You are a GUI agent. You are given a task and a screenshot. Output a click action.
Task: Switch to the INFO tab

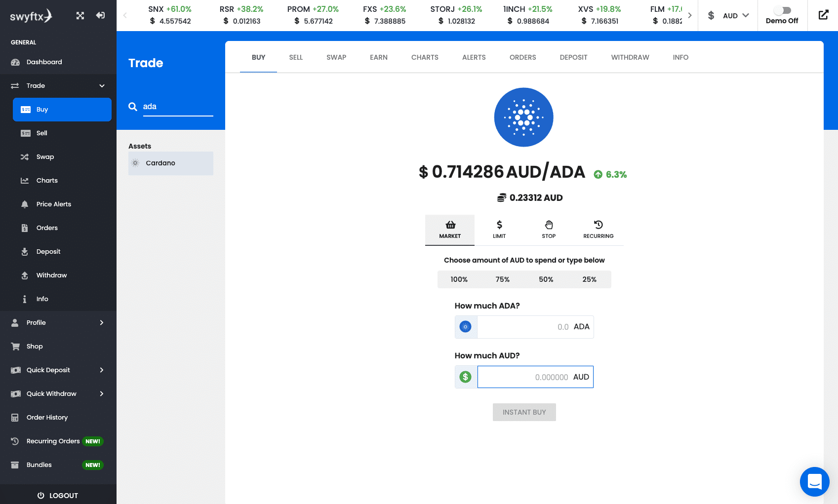click(680, 57)
